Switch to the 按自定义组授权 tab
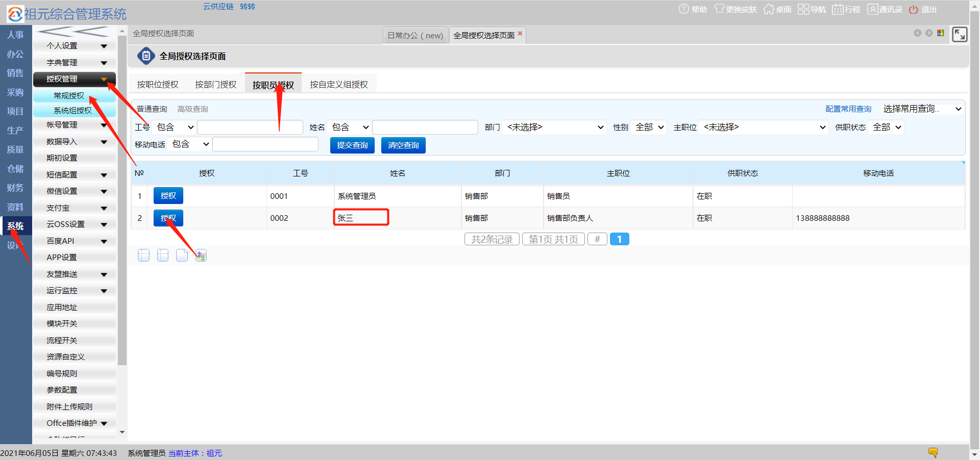Image resolution: width=980 pixels, height=460 pixels. coord(339,85)
